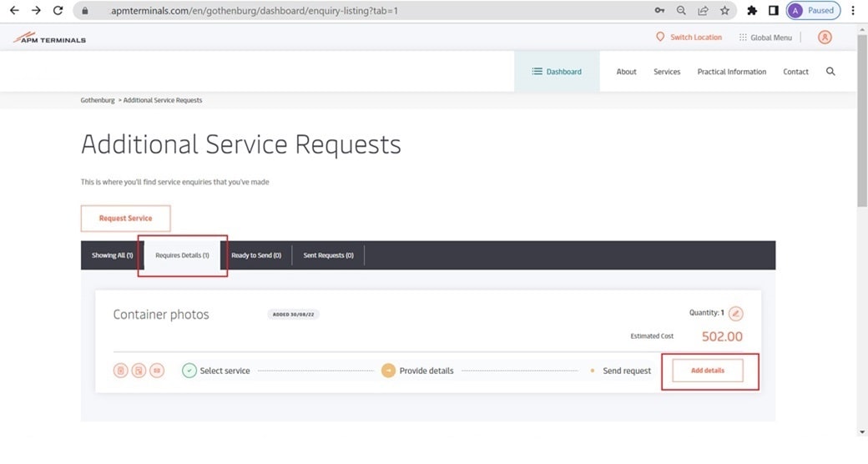Click the Add details button
The height and width of the screenshot is (464, 868).
click(708, 371)
